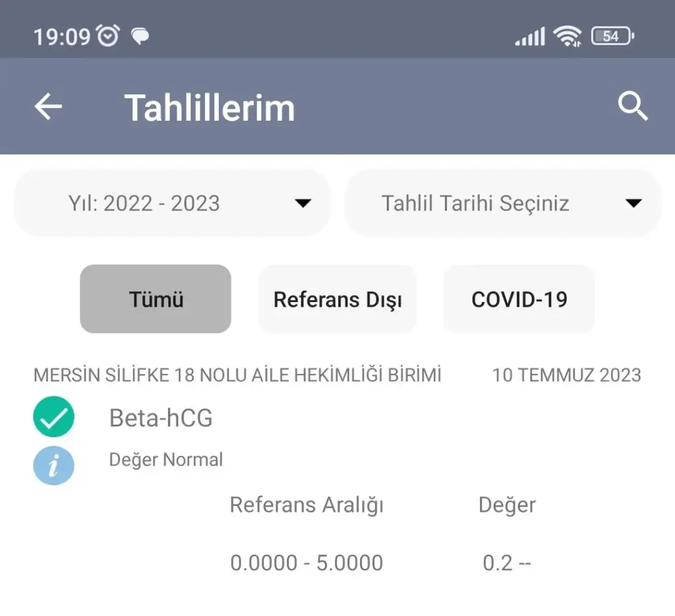Select the Tümü filter tab

pyautogui.click(x=156, y=299)
